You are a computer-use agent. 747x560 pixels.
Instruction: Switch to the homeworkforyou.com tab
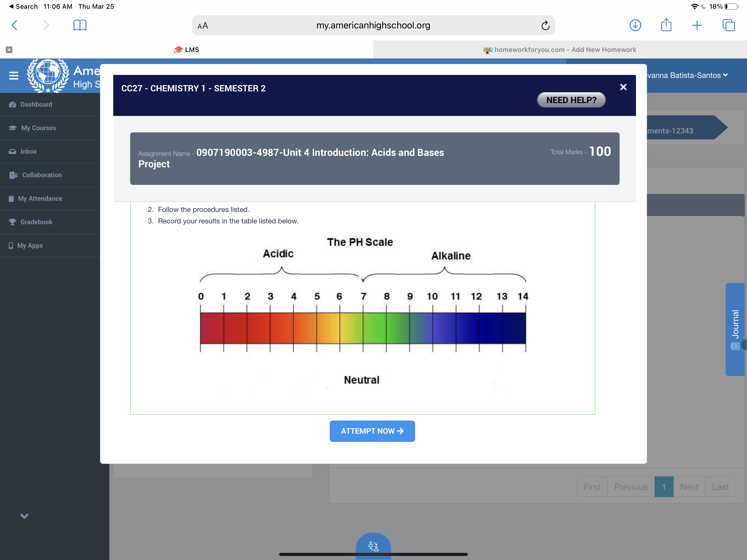560,50
